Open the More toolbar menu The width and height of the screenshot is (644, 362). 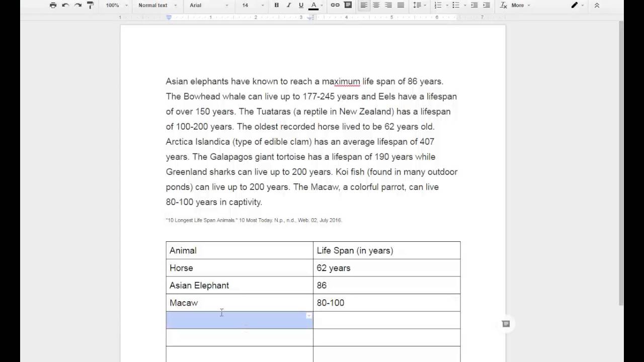pos(521,5)
